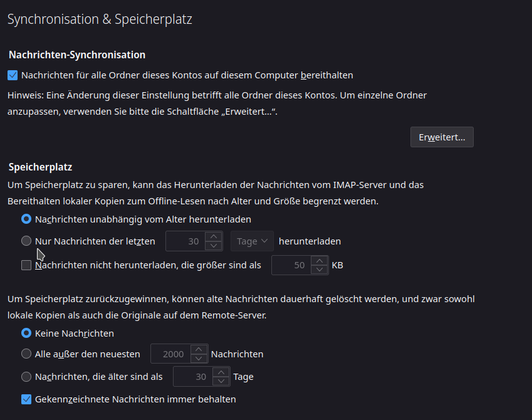Uncheck 'Nachrichten für alle Ordner' bereithalten checkbox

[13, 75]
